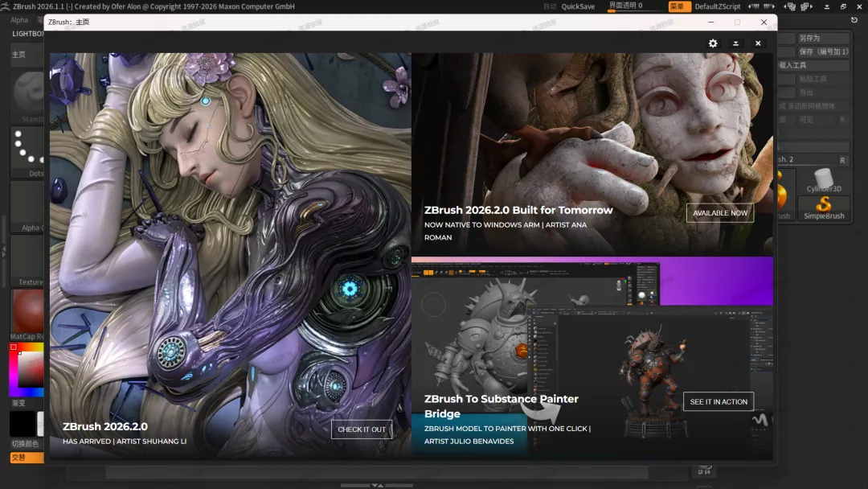Click CHECK IT OUT button
The width and height of the screenshot is (868, 489).
tap(362, 429)
